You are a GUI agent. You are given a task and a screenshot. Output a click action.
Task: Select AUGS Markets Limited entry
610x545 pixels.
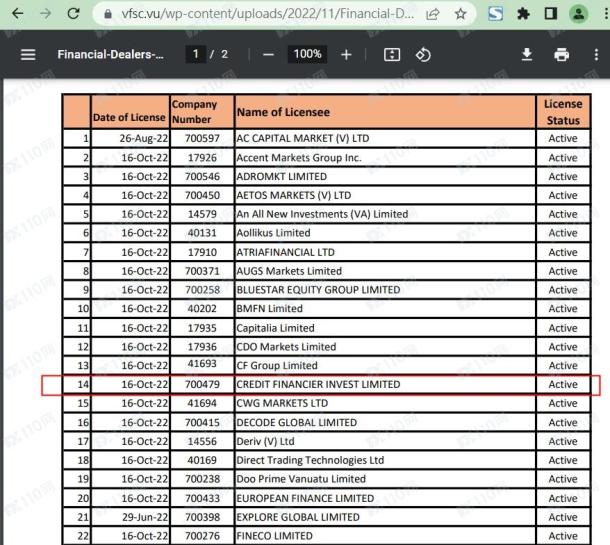(x=289, y=271)
